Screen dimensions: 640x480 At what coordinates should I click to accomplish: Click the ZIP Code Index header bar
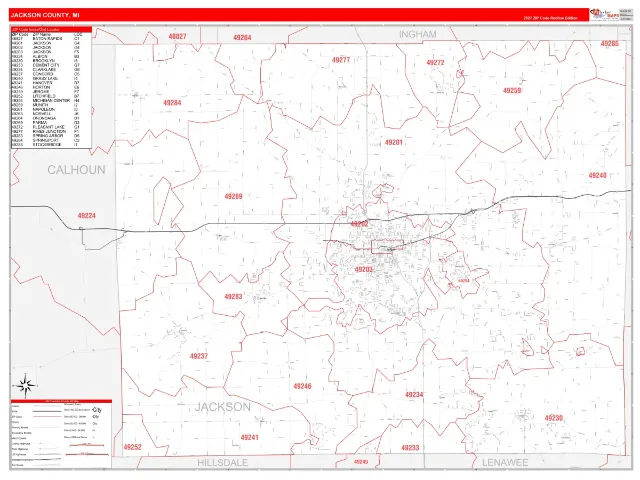click(51, 30)
